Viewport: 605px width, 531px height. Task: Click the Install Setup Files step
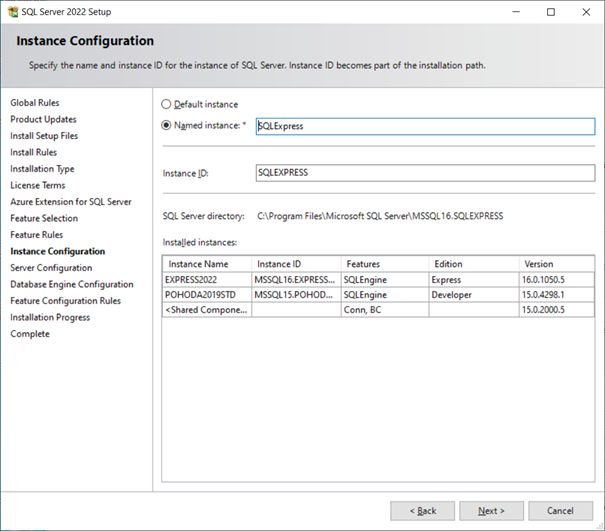pyautogui.click(x=44, y=136)
